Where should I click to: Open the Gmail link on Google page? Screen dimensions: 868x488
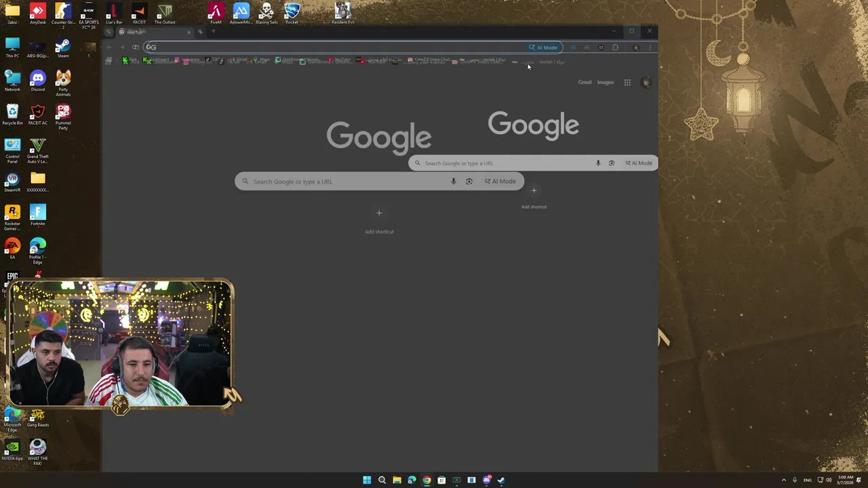coord(585,83)
